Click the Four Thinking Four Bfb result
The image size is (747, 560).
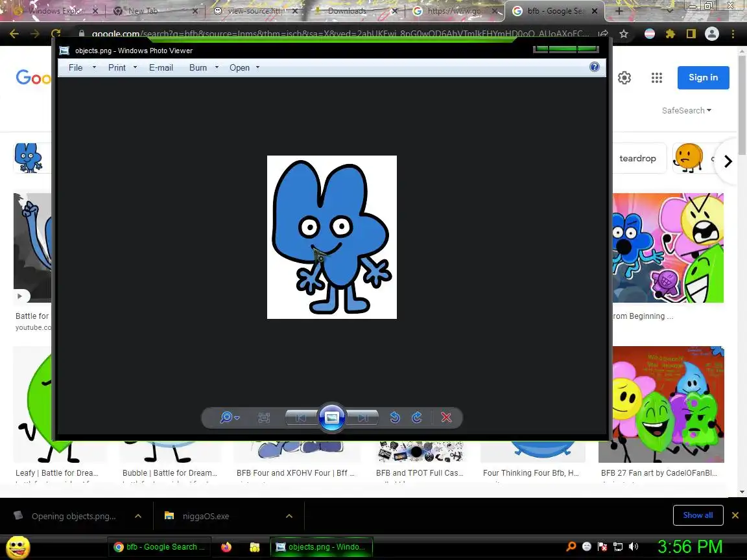click(x=530, y=473)
